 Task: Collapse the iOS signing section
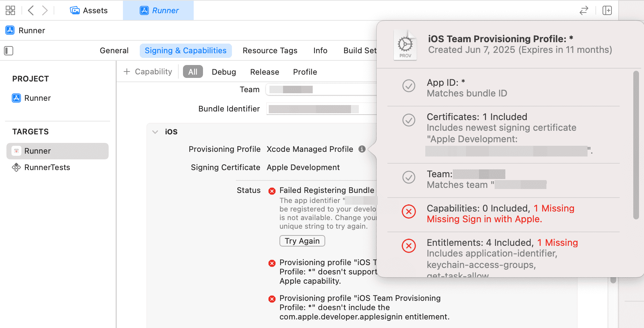(155, 132)
